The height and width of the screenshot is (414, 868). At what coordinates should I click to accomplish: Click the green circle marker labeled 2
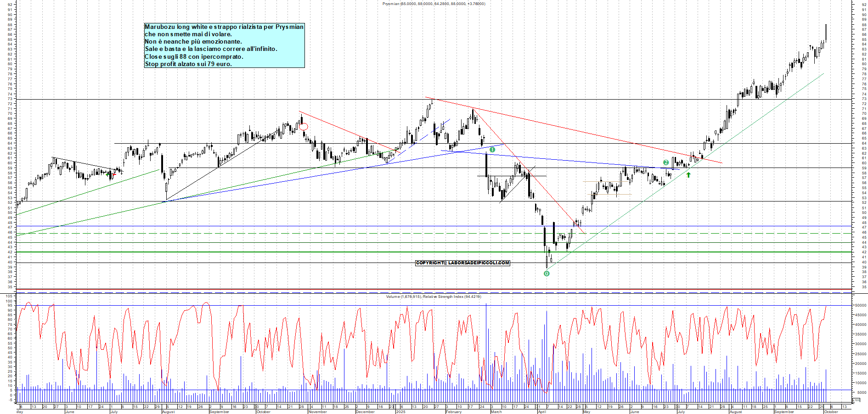click(666, 162)
